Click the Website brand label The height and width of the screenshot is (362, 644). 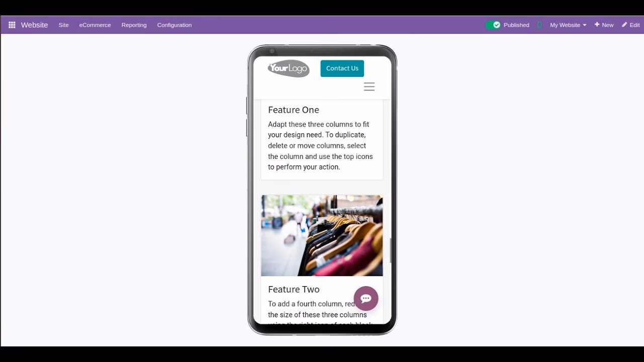pyautogui.click(x=34, y=25)
